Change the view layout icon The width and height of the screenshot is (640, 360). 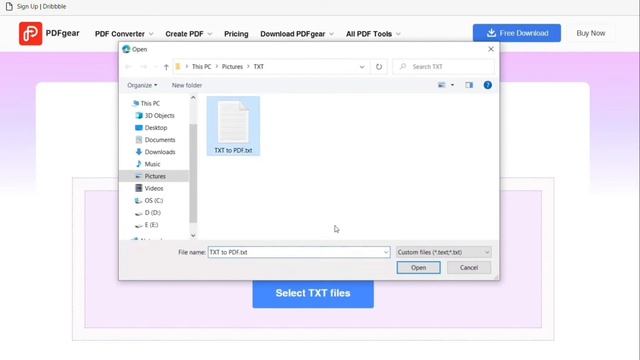[442, 85]
